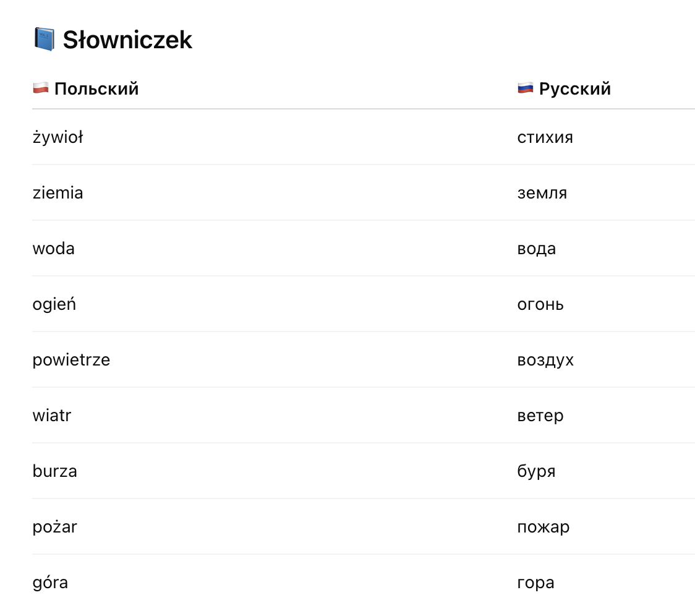Click the Russian word стихия
Viewport: 695px width, 616px height.
[545, 137]
